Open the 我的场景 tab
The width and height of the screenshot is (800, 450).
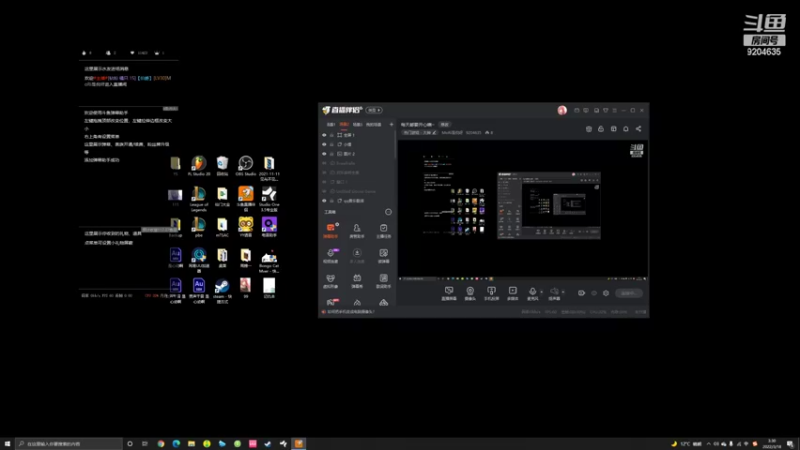click(373, 124)
